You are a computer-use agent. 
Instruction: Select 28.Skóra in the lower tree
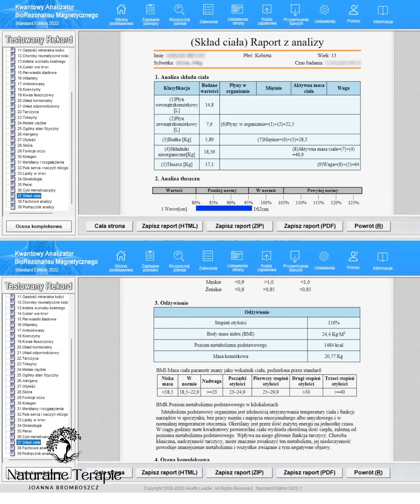pos(24,392)
